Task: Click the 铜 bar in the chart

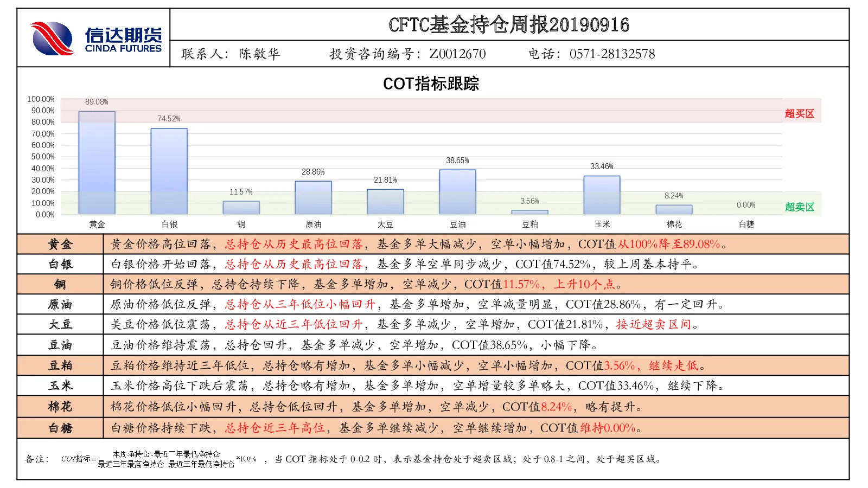Action: coord(241,208)
